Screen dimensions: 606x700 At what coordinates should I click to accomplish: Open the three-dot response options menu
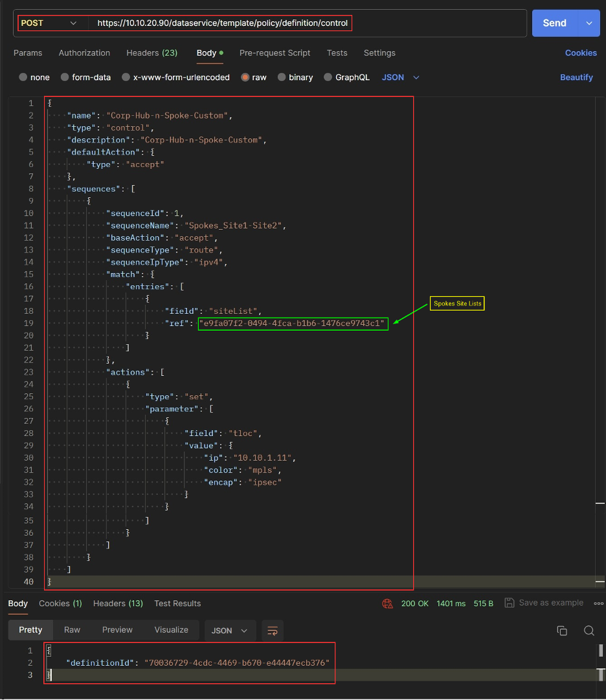[598, 603]
